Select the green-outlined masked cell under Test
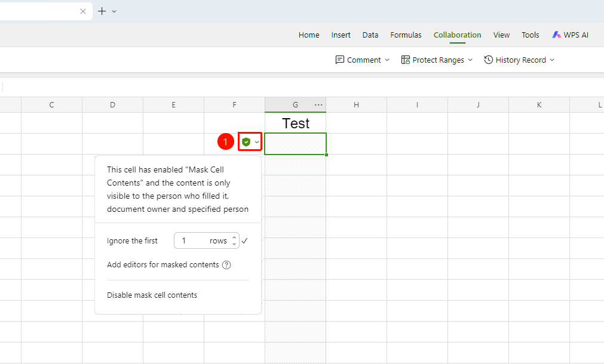604x364 pixels. (x=296, y=144)
